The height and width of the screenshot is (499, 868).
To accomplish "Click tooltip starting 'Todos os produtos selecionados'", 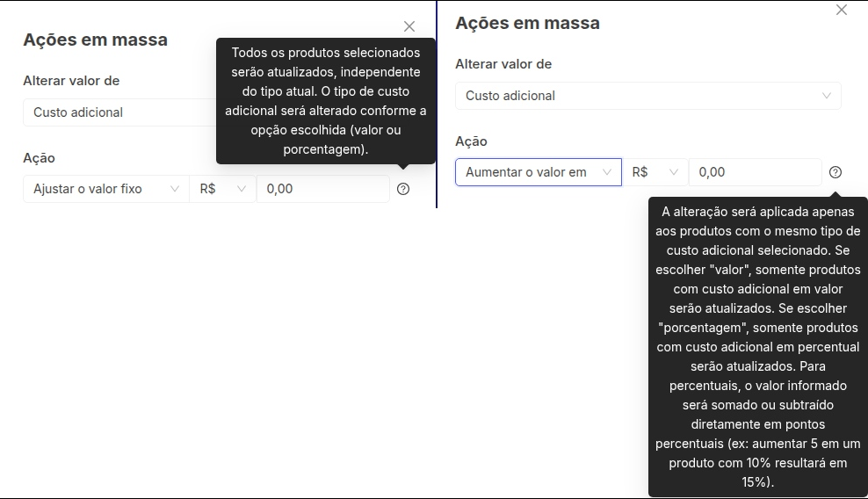I will 325,101.
